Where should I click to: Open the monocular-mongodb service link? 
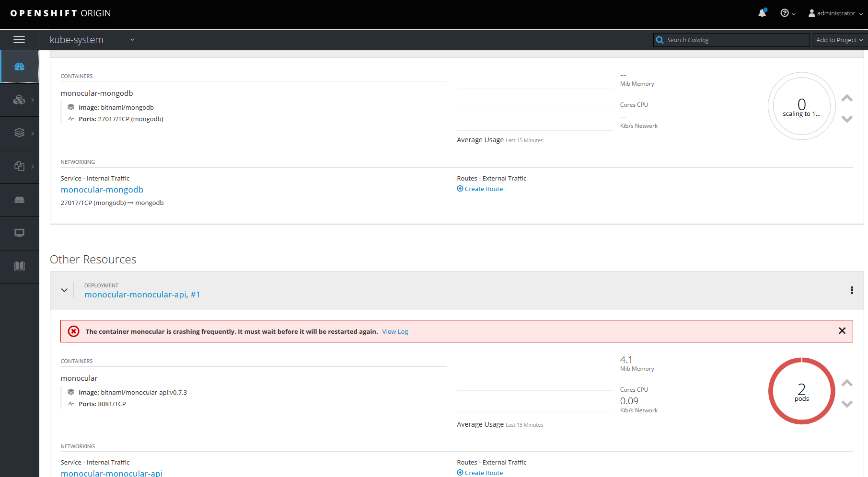point(102,190)
